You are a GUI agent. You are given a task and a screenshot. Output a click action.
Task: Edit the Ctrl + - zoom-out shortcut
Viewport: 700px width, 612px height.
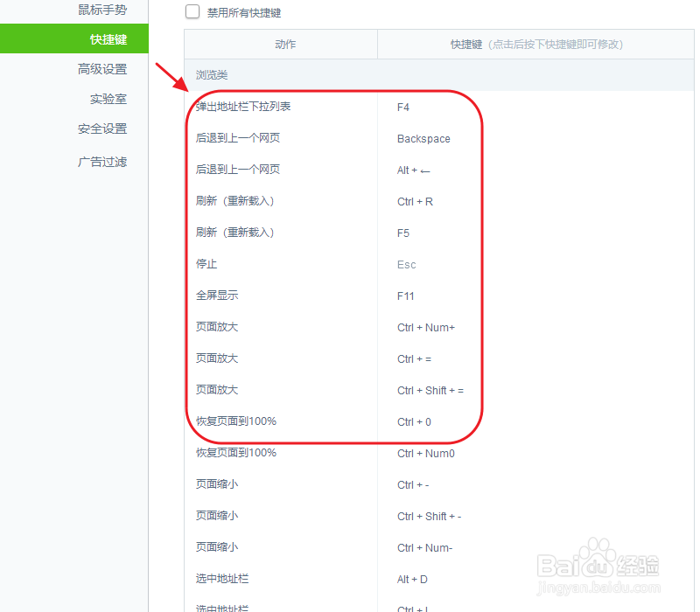413,485
